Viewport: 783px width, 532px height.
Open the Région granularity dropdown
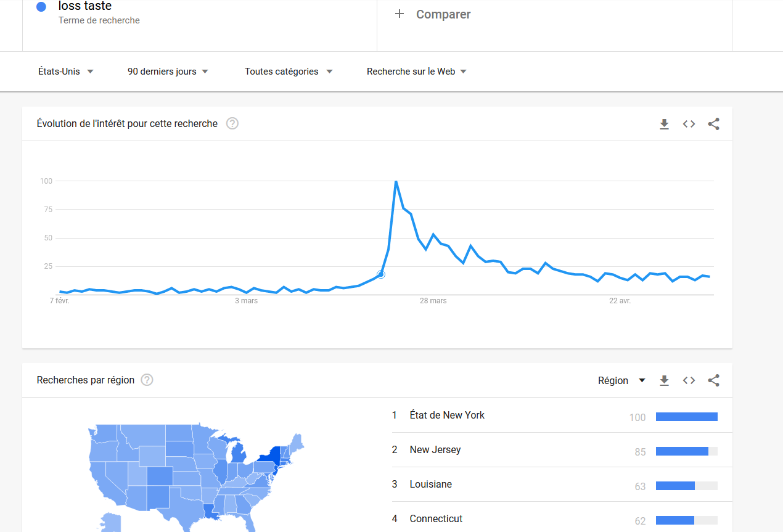coord(621,380)
